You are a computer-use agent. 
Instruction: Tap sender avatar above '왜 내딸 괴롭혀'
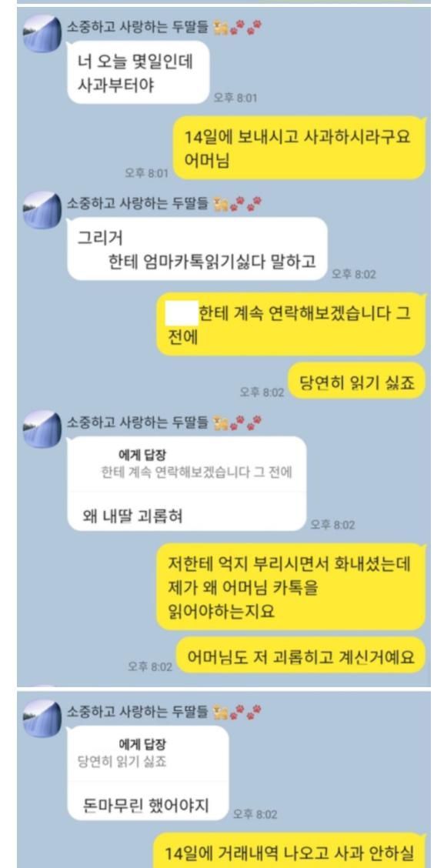[x=42, y=429]
